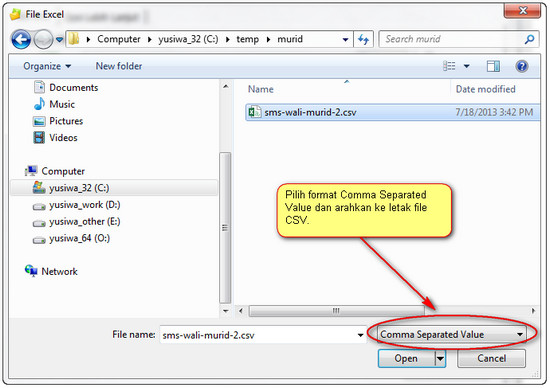Open the Organize menu
This screenshot has width=550, height=388.
(x=47, y=66)
